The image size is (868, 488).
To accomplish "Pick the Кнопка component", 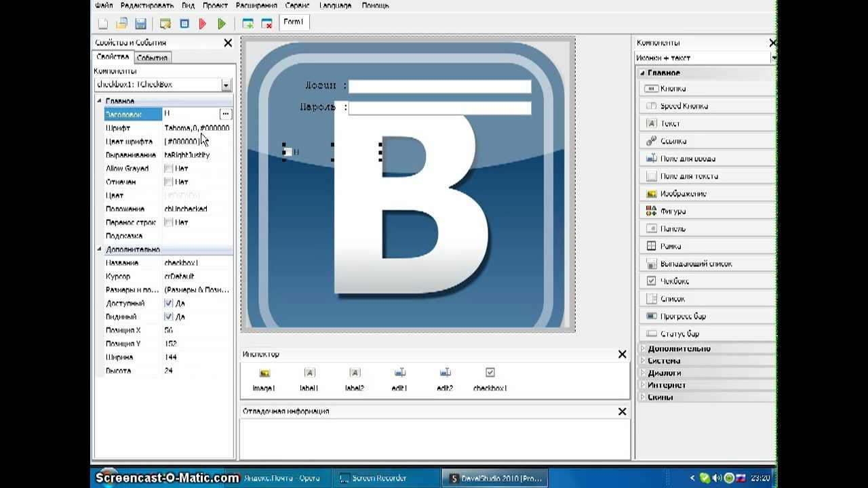I will coord(707,89).
